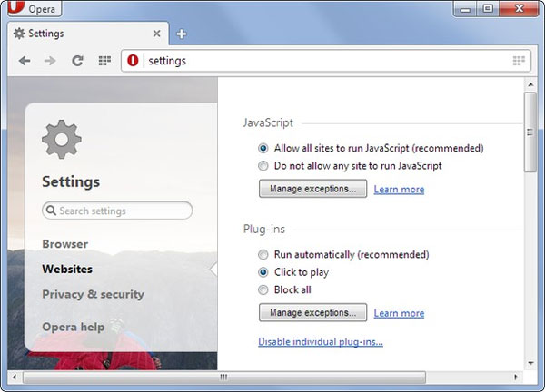Screen dimensions: 545x392
Task: Open Privacy & security section
Action: tap(94, 294)
